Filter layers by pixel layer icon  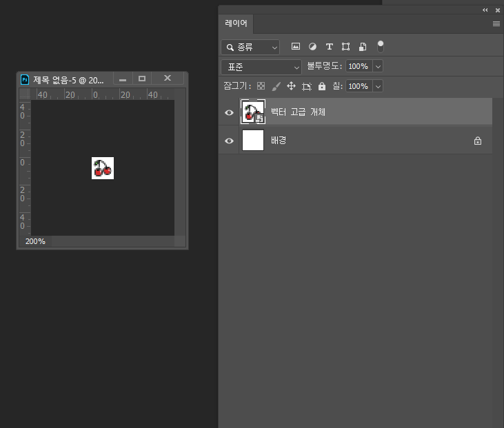point(295,47)
